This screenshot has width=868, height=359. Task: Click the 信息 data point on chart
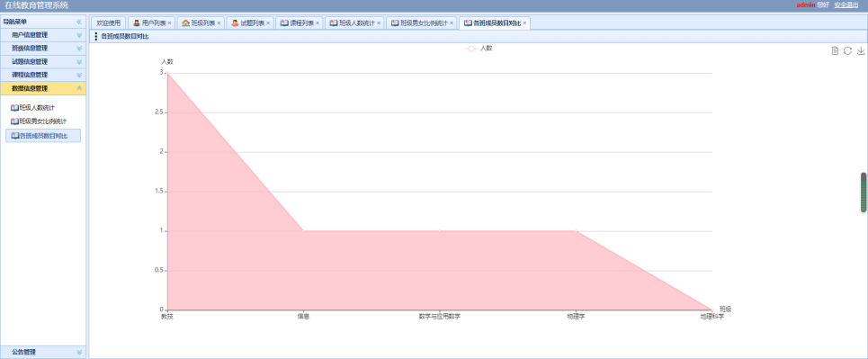[x=303, y=231]
